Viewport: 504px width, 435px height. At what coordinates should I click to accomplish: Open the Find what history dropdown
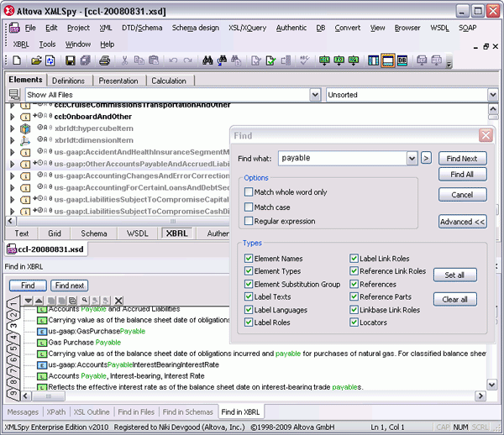coord(412,159)
